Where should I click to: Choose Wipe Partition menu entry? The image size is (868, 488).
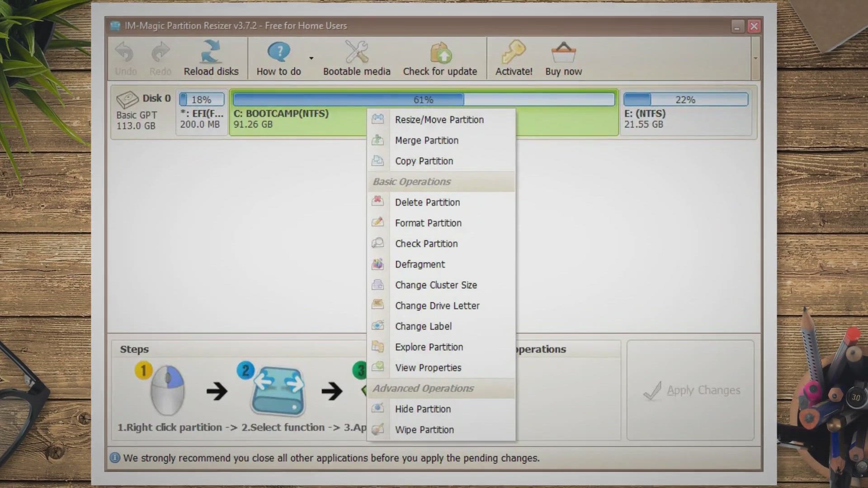point(441,430)
